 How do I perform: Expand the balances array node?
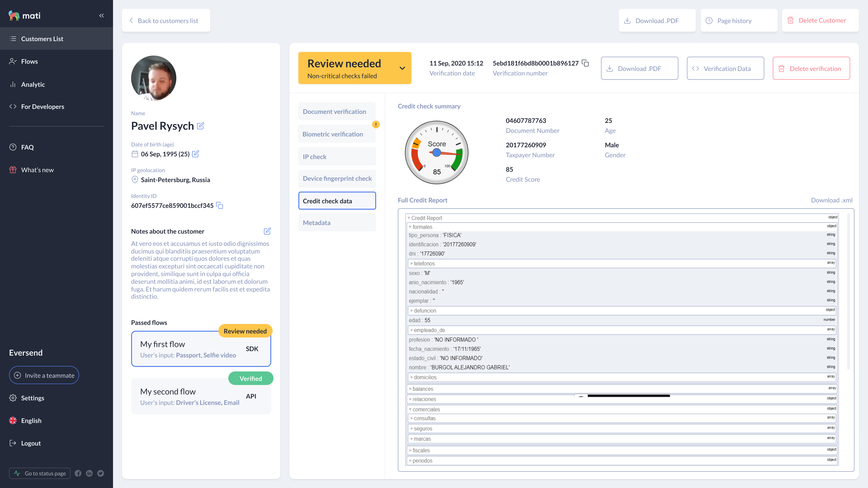[410, 389]
